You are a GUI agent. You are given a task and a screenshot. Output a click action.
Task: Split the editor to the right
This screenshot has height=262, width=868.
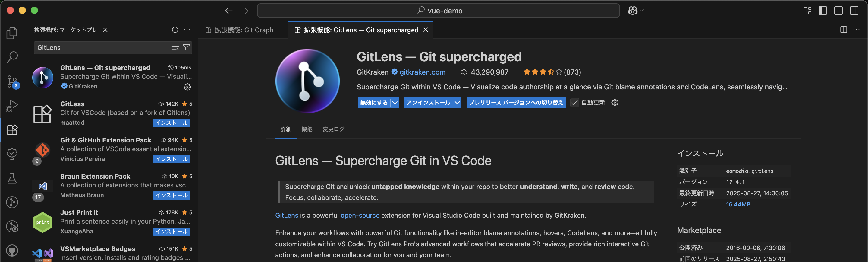point(844,30)
